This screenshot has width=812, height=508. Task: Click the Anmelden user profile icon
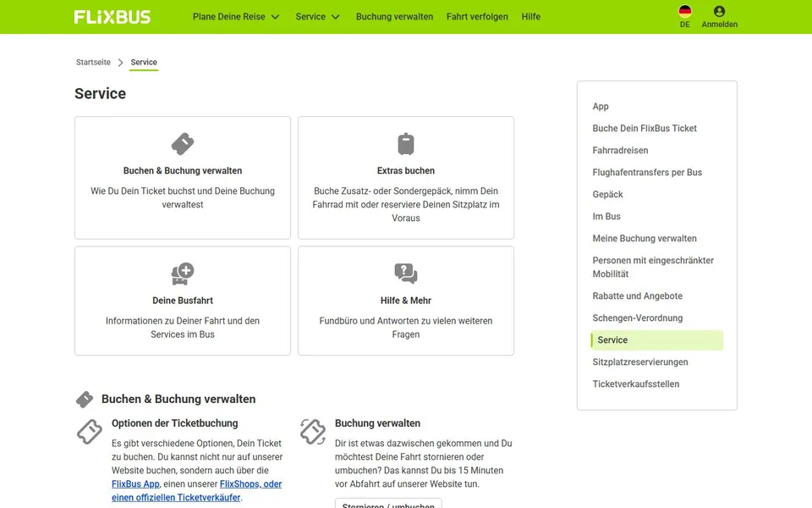[x=719, y=11]
